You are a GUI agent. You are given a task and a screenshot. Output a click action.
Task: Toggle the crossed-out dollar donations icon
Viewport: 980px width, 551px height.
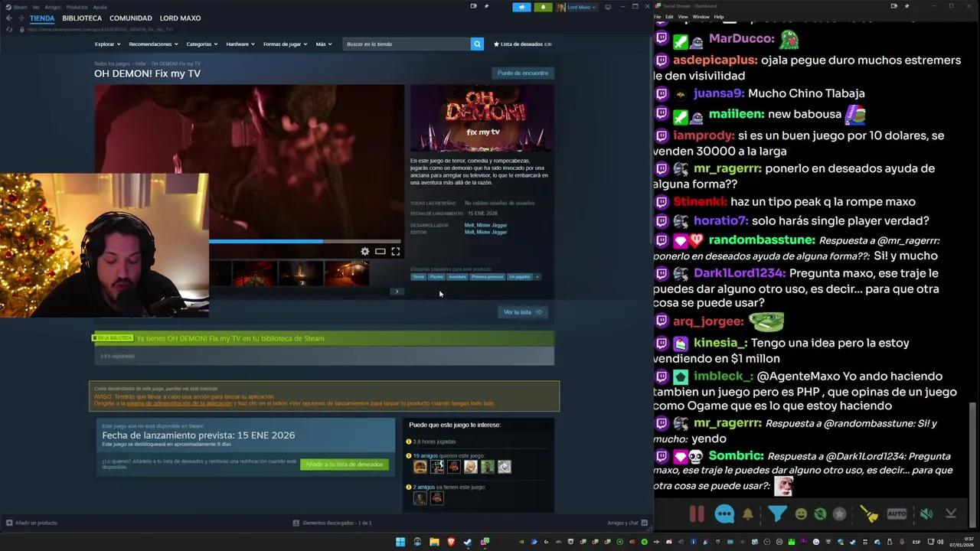click(820, 514)
